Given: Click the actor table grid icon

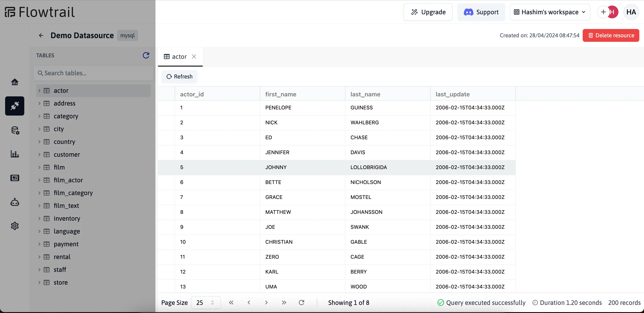Looking at the screenshot, I should 47,91.
